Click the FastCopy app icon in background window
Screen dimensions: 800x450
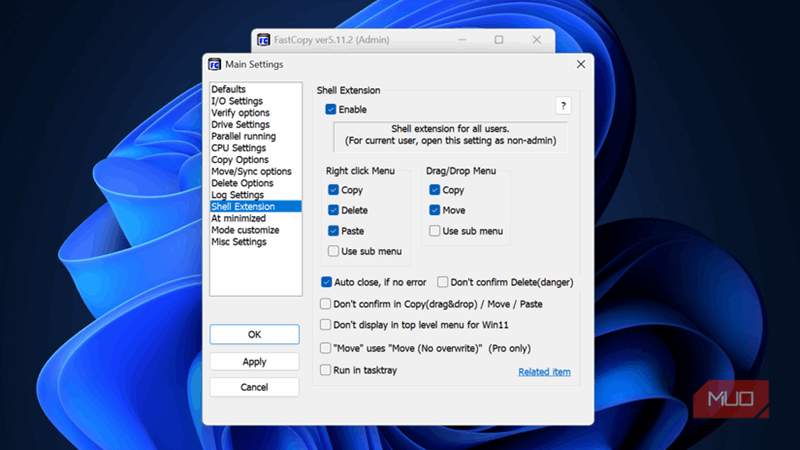pyautogui.click(x=263, y=40)
